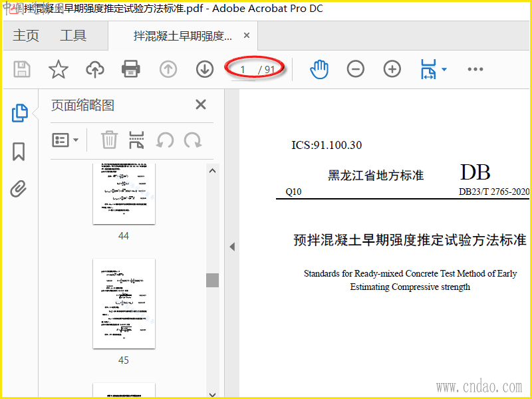Rotate pages clockwise
The image size is (532, 399).
(193, 140)
